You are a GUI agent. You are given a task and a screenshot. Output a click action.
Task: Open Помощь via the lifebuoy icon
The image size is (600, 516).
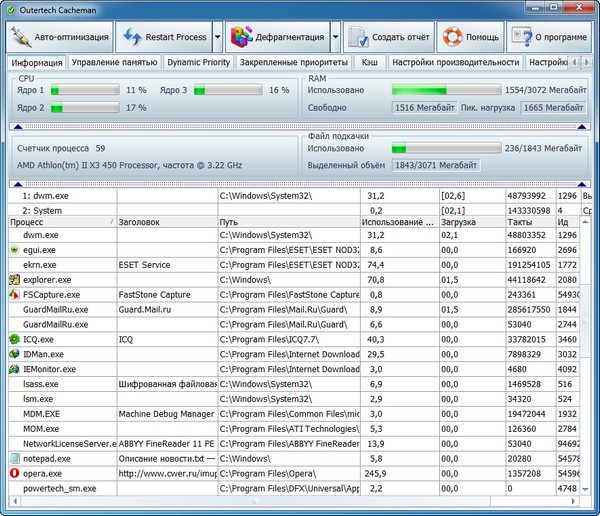(451, 38)
